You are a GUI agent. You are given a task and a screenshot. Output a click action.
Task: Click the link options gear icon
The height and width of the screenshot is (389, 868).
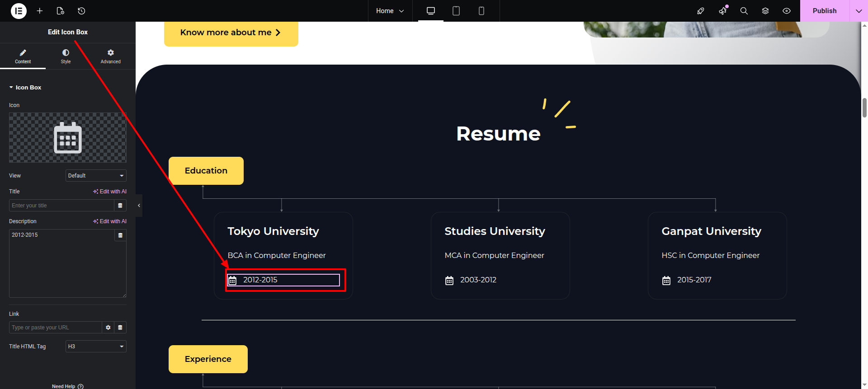(x=108, y=328)
